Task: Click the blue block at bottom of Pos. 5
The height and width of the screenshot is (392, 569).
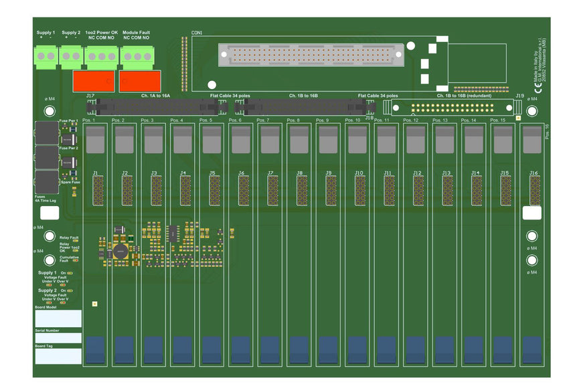Action: (212, 349)
